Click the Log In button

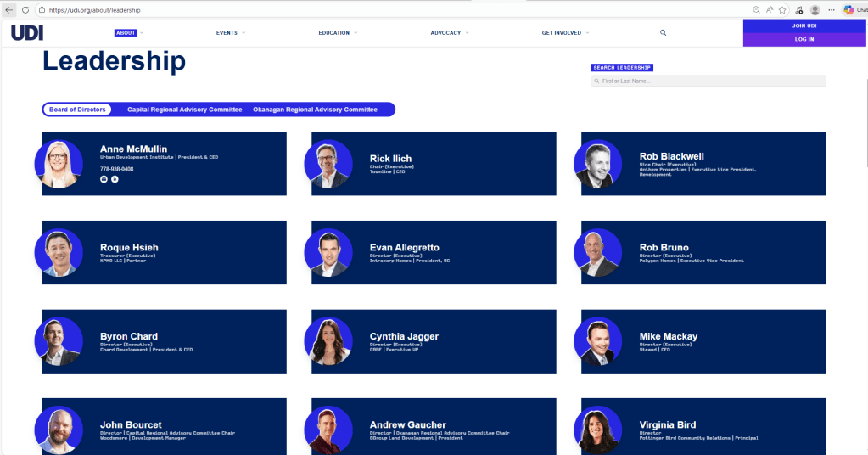tap(804, 39)
